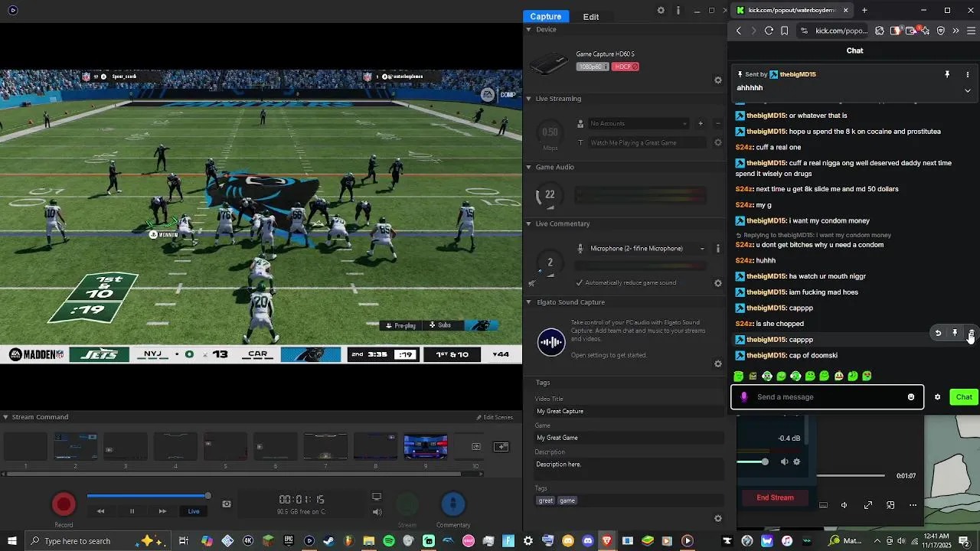Jump to Live in playback controls

[x=194, y=511]
